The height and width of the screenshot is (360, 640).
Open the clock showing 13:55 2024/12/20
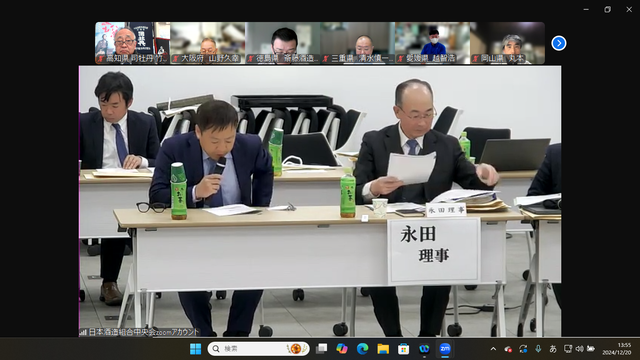click(x=616, y=349)
